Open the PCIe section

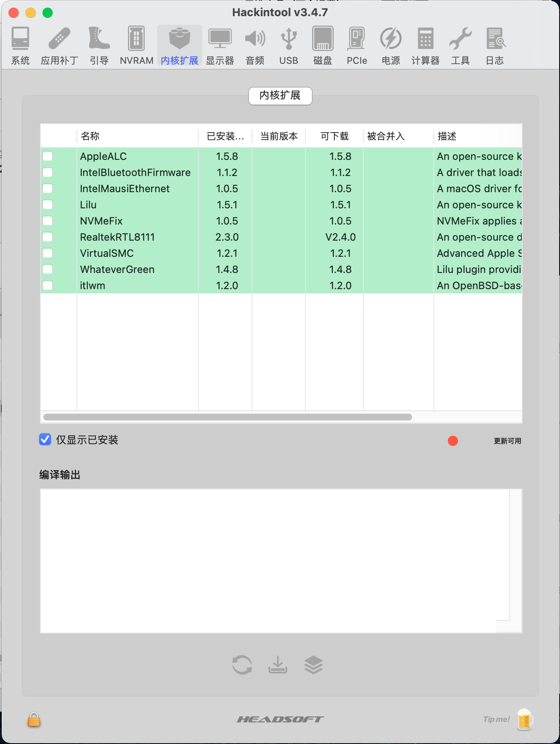click(356, 46)
